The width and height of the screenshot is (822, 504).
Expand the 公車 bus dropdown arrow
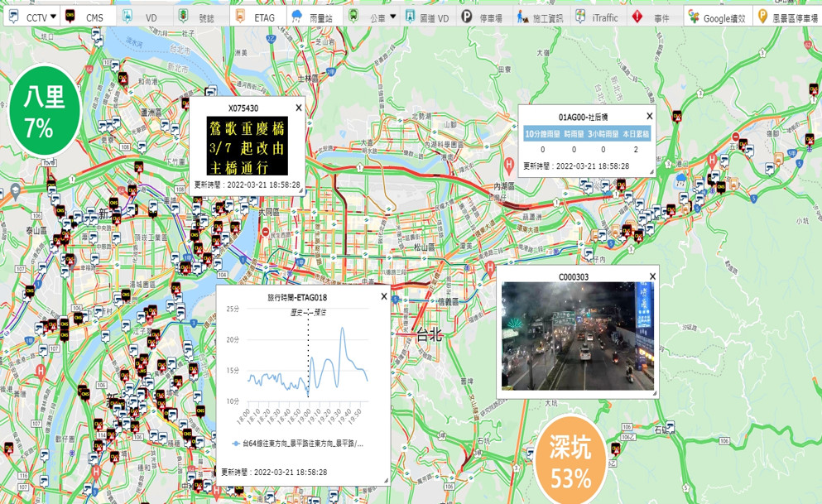tap(392, 17)
